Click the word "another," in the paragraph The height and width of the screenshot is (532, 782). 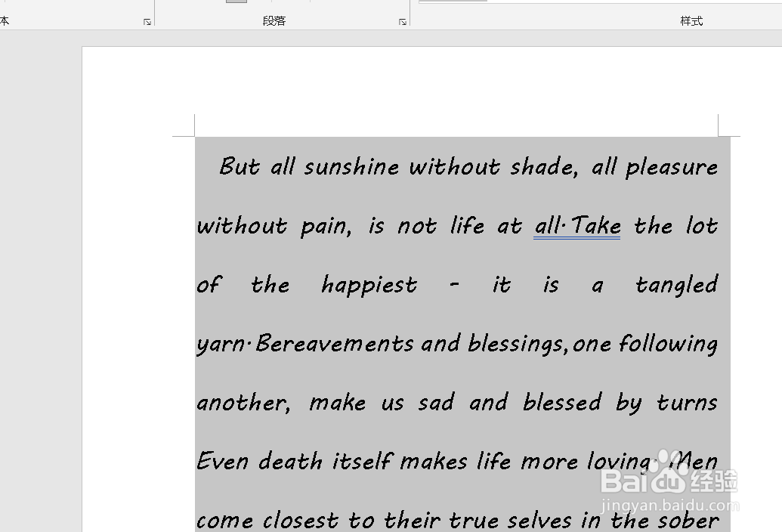point(243,403)
